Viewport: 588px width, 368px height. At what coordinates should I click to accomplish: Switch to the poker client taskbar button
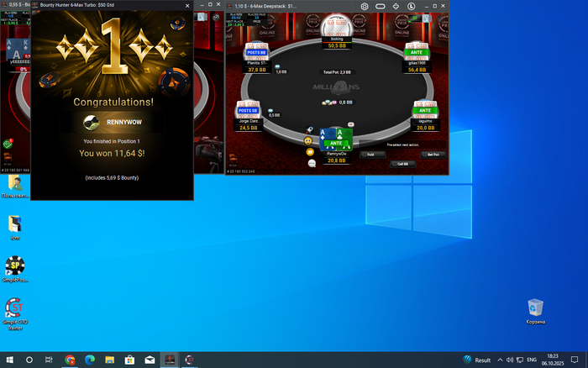click(170, 360)
